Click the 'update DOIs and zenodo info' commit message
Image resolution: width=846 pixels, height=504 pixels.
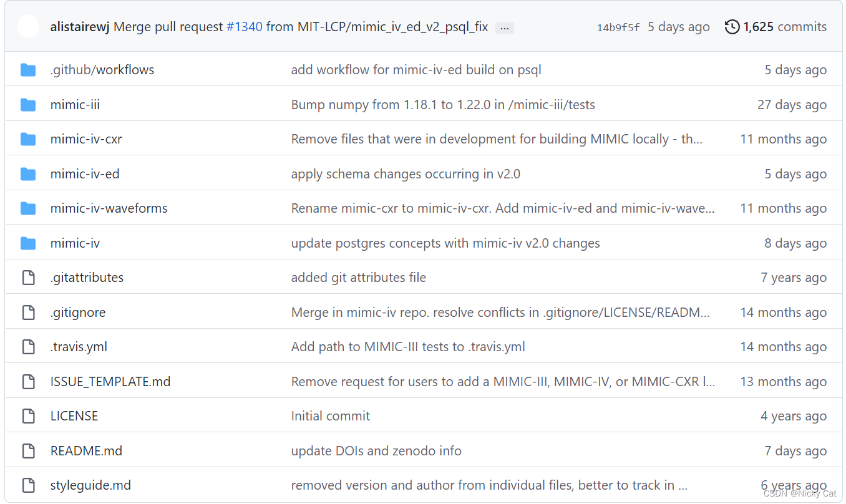[376, 450]
